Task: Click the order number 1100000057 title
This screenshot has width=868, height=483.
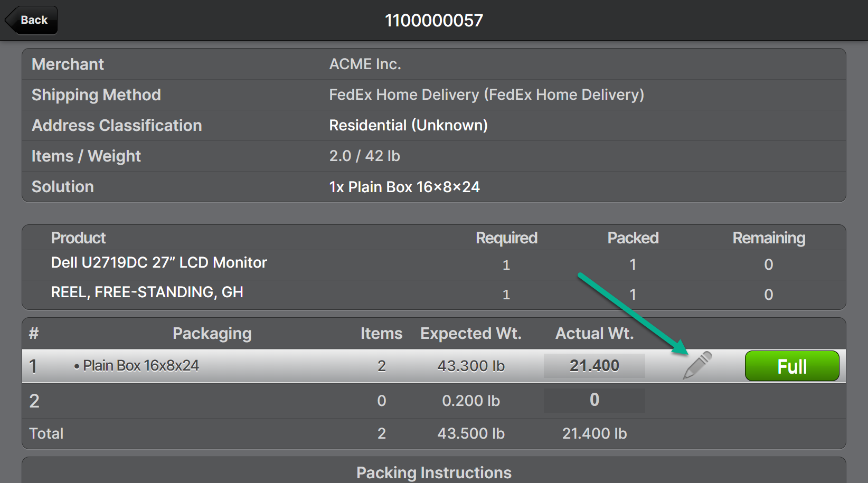Action: coord(433,21)
